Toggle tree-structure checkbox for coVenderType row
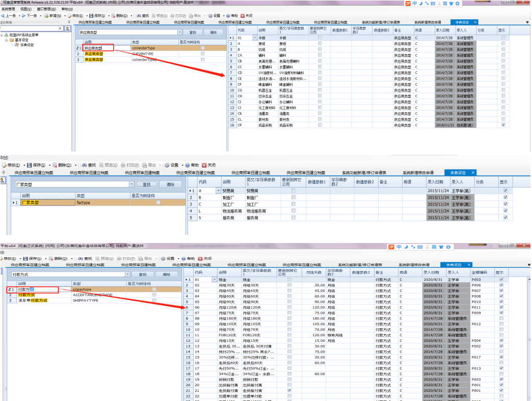 (202, 48)
